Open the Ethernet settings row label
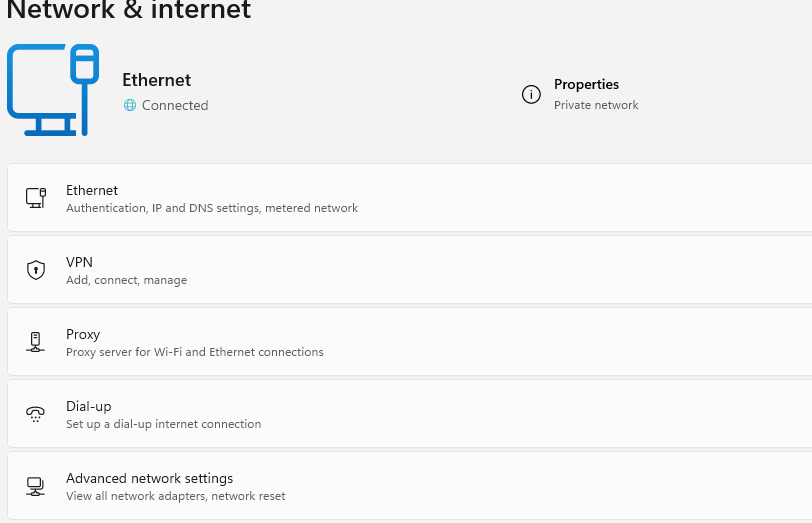Image resolution: width=812 pixels, height=523 pixels. 92,190
